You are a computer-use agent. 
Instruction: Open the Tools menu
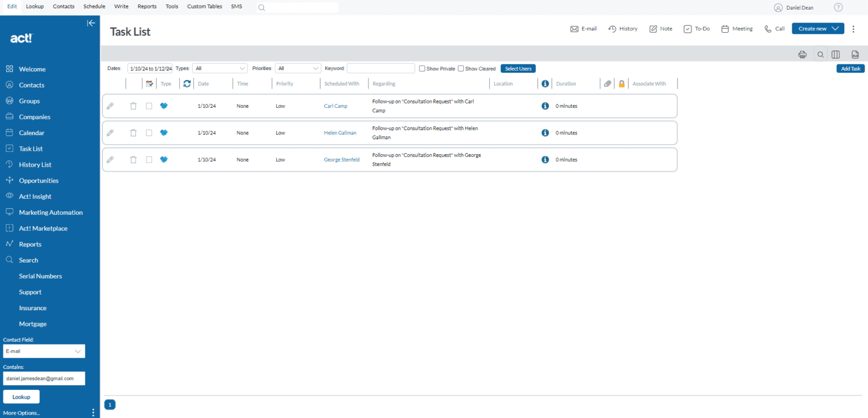tap(172, 7)
